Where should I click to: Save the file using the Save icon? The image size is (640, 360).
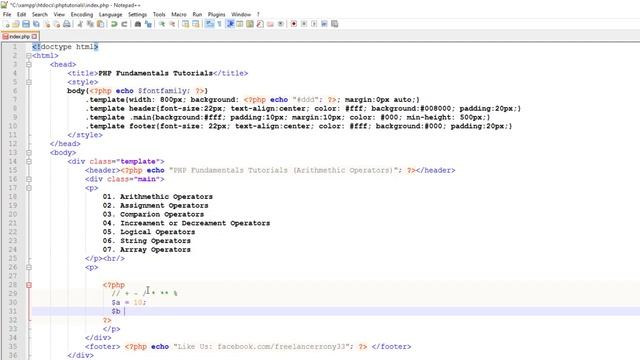pos(26,24)
